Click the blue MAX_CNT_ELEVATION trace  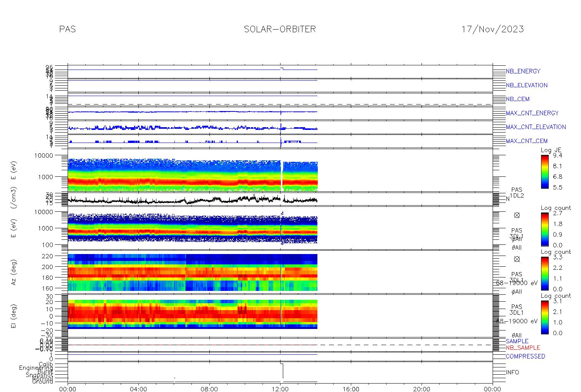(193, 127)
